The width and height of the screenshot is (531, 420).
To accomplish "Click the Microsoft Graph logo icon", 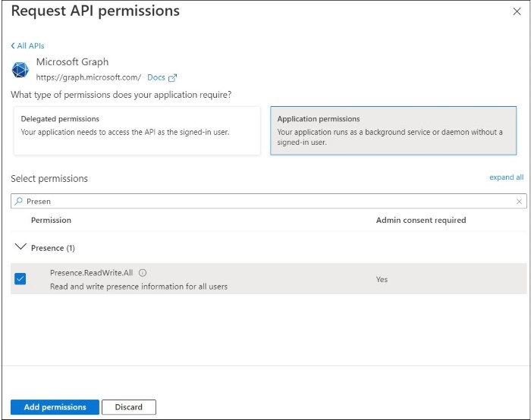I will click(20, 70).
